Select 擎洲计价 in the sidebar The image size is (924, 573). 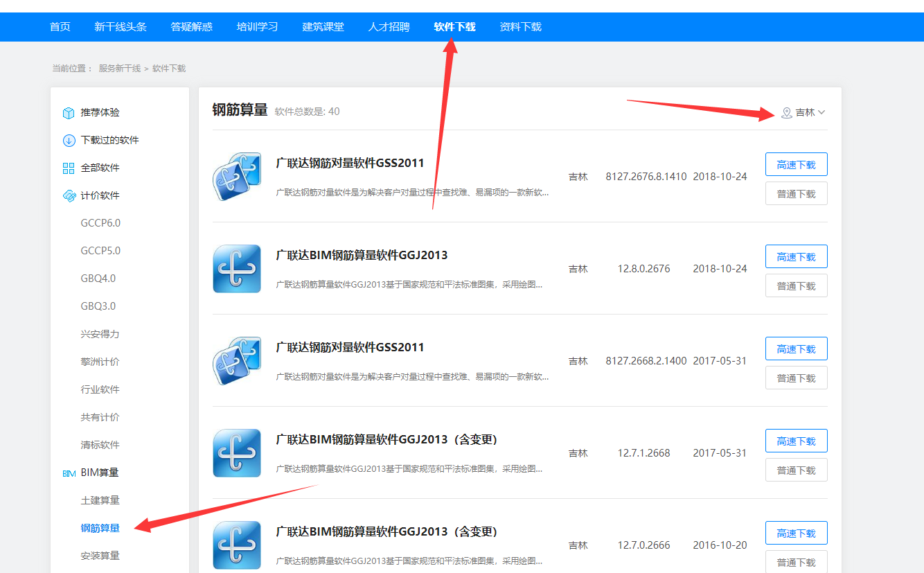pos(100,362)
